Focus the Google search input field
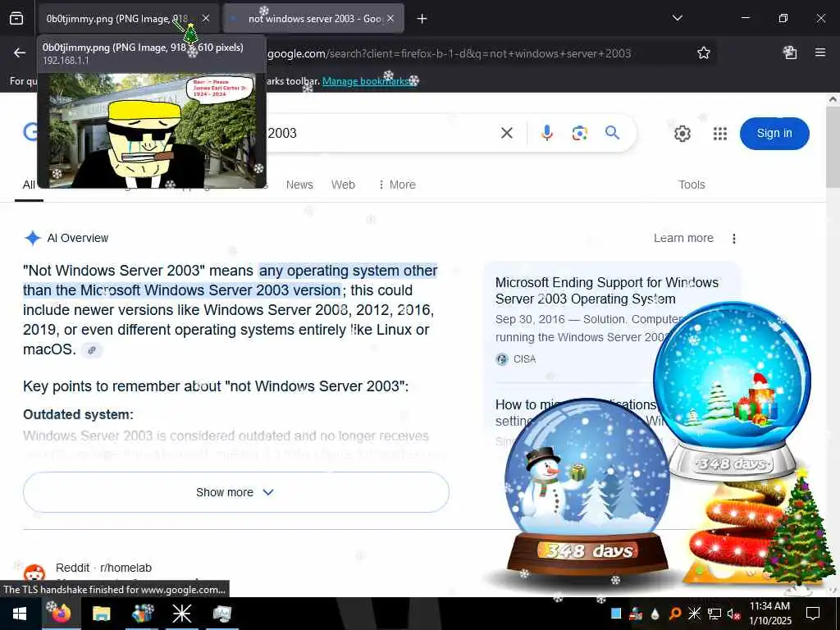The width and height of the screenshot is (840, 630). click(x=381, y=133)
